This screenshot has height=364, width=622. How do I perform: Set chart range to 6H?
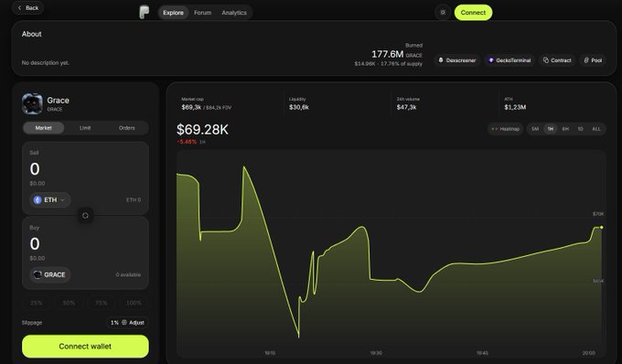click(x=565, y=129)
